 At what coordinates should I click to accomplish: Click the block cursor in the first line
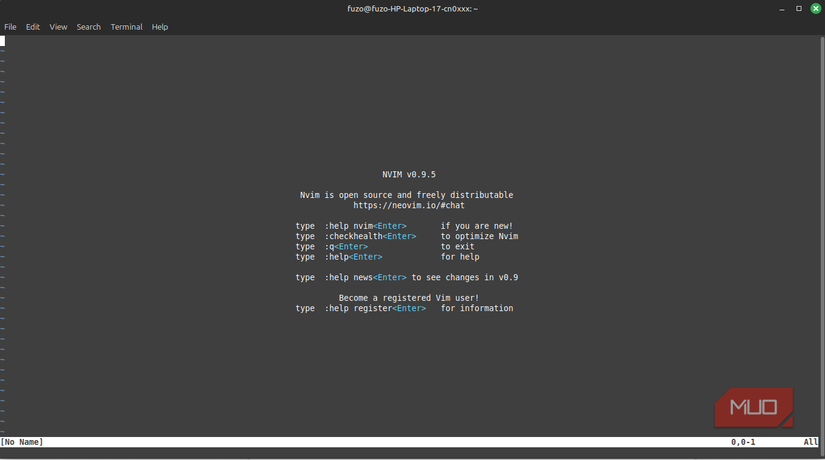(x=3, y=41)
